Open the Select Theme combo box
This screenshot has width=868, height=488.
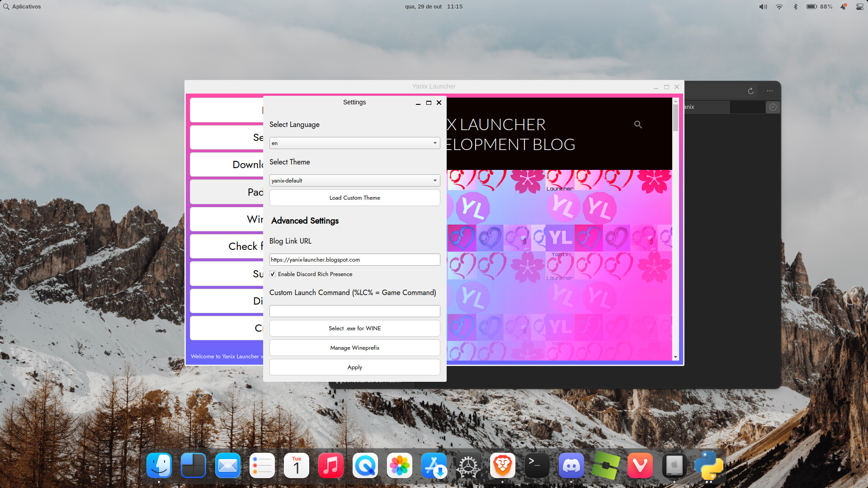coord(354,181)
